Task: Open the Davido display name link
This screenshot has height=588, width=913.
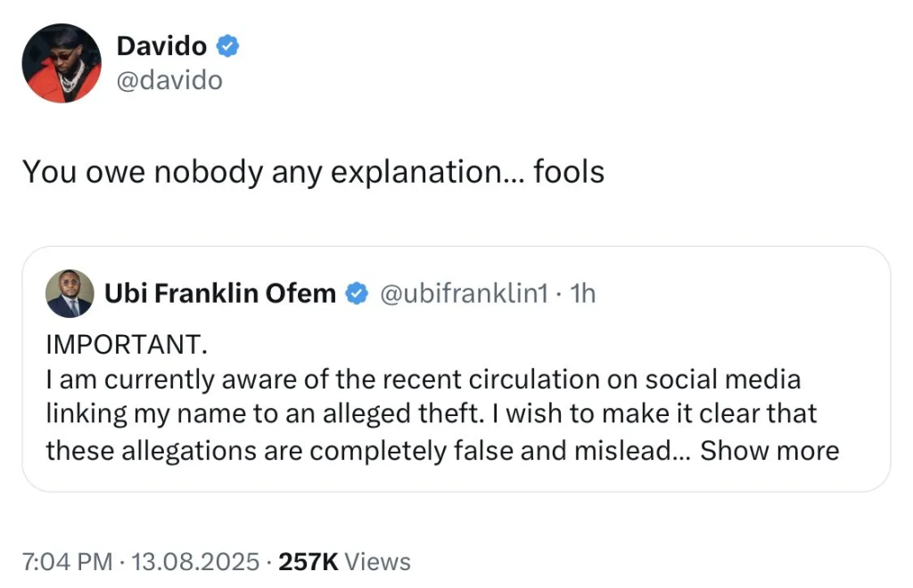Action: coord(163,46)
